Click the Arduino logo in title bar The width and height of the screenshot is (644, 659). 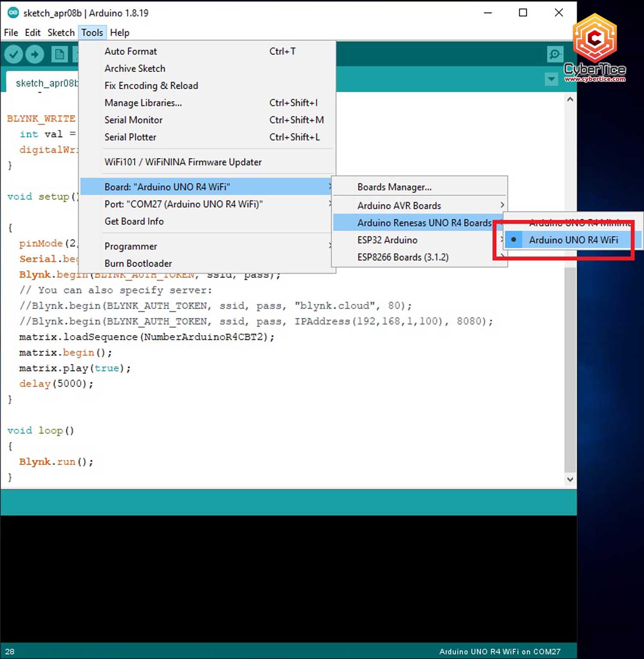[x=13, y=13]
